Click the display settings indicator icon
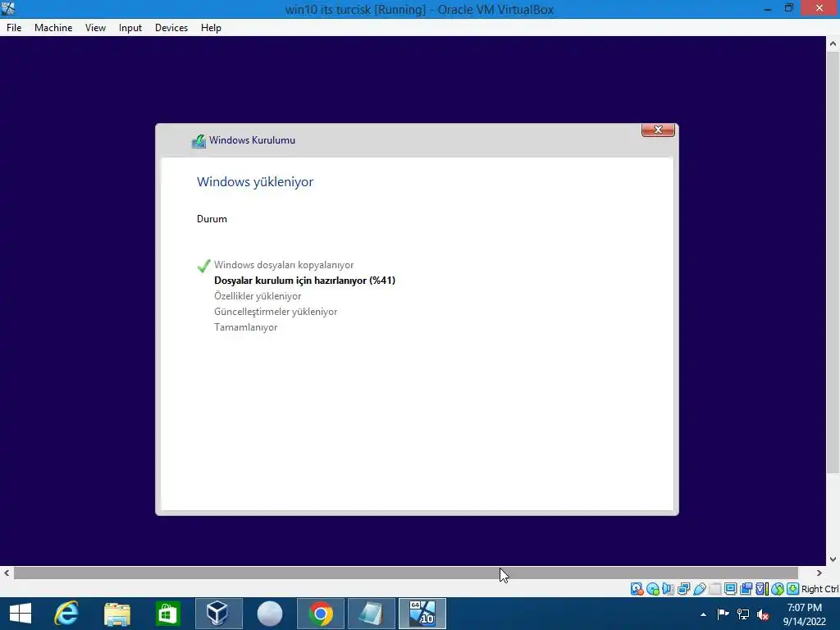Viewport: 840px width, 630px height. pos(730,589)
